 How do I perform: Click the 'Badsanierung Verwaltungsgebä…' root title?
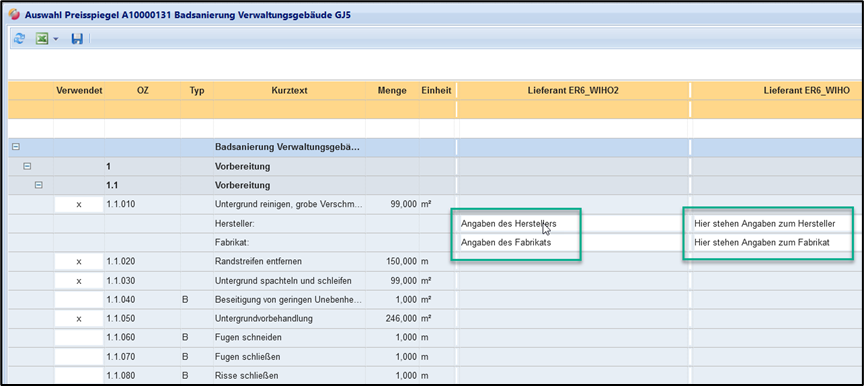[287, 147]
